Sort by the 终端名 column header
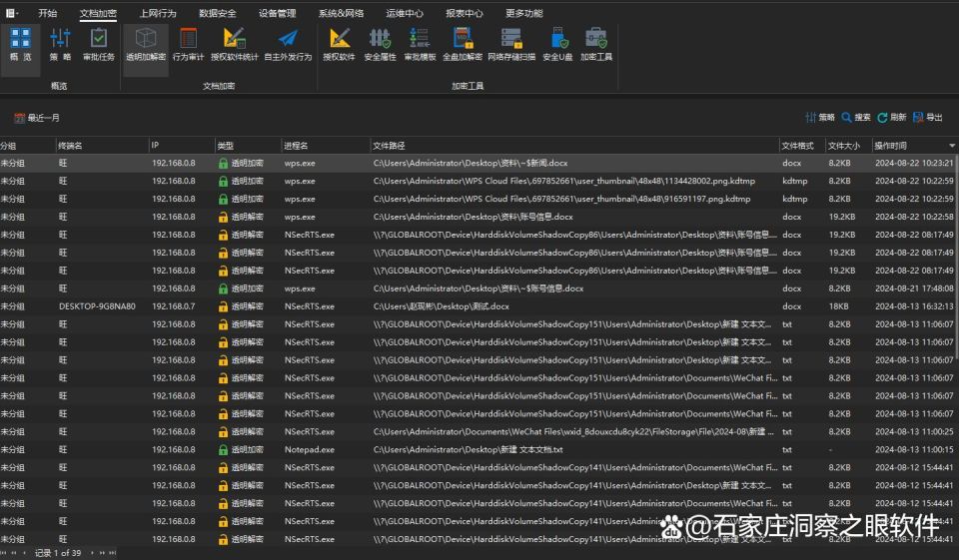 tap(70, 146)
